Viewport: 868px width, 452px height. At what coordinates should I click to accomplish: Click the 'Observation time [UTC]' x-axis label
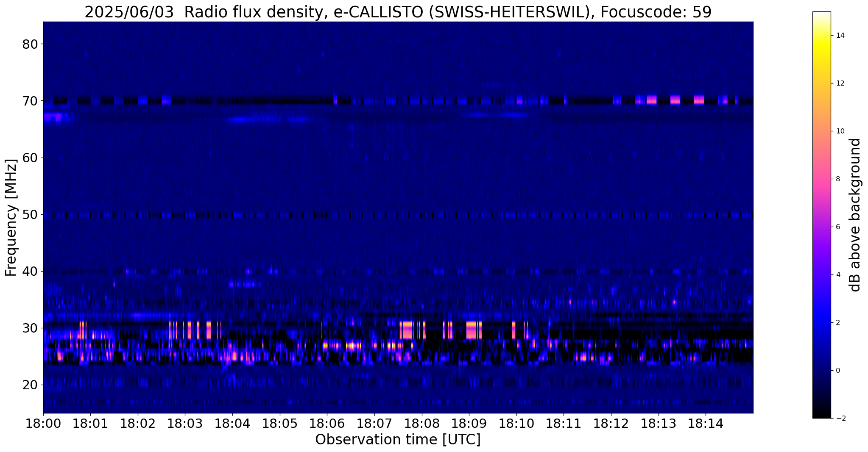(398, 440)
